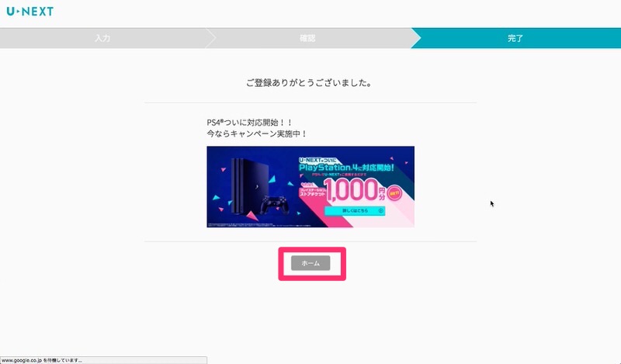The image size is (621, 364).
Task: Select the 確認 step in the progress bar
Action: pos(307,38)
